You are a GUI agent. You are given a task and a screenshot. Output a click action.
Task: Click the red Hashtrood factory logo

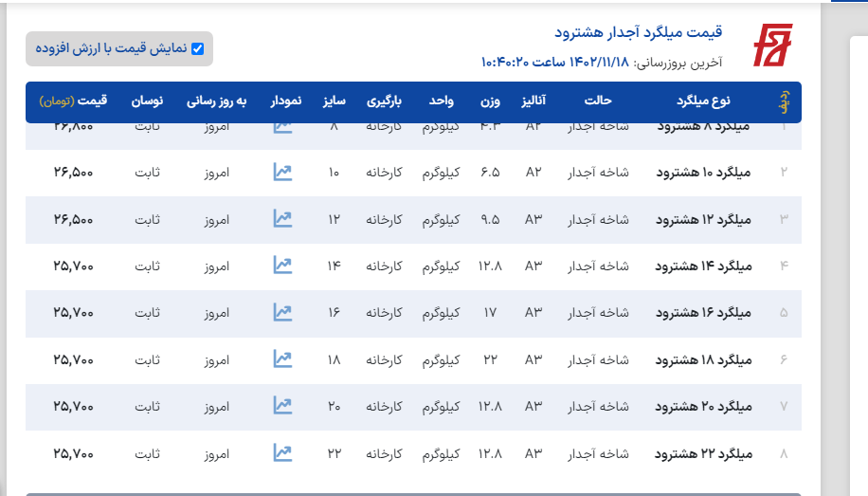(771, 46)
